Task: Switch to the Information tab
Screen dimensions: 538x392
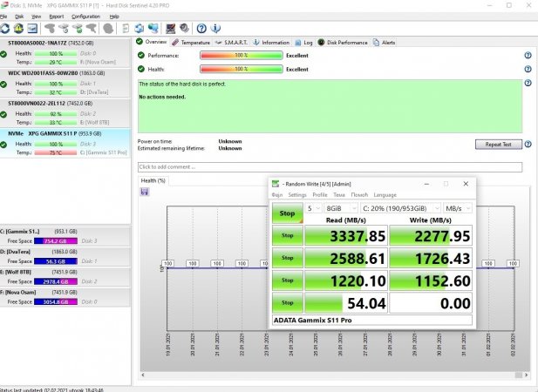Action: (x=271, y=43)
